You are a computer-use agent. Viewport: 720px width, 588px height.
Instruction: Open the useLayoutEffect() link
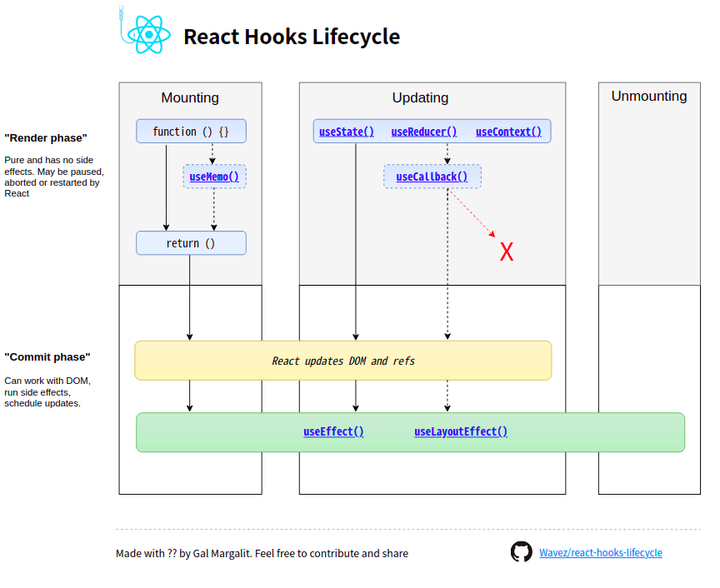[x=461, y=431]
